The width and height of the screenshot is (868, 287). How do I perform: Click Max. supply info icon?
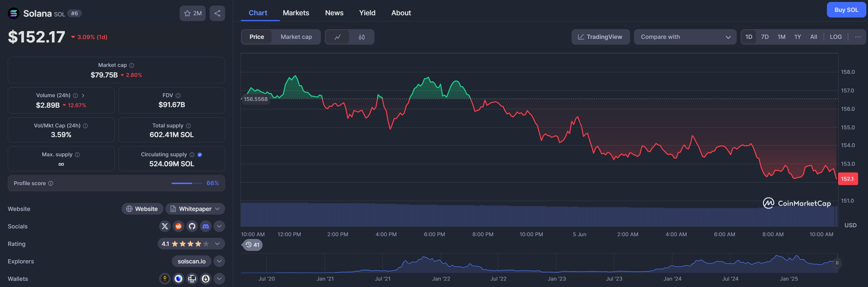77,155
